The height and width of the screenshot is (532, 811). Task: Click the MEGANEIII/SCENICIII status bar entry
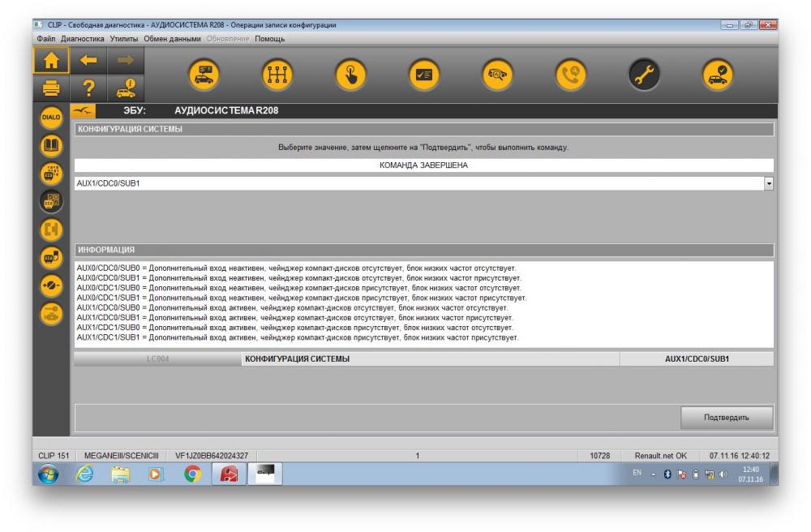tap(122, 456)
